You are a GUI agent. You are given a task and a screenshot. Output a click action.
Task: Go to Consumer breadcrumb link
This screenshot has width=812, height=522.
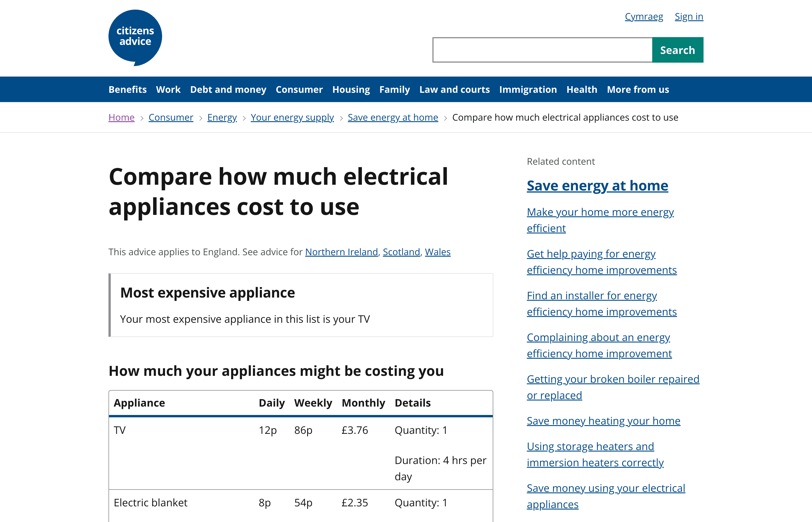pos(171,117)
